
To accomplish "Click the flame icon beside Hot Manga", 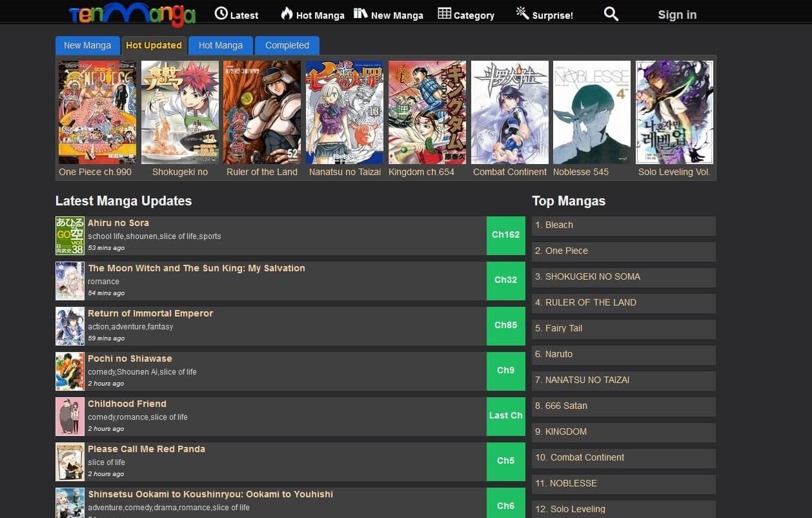I will coord(287,14).
